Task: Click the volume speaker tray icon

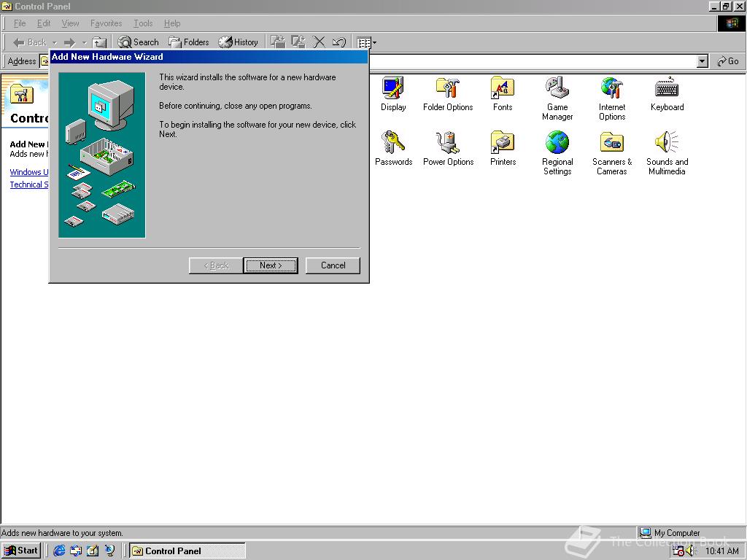Action: pos(690,551)
